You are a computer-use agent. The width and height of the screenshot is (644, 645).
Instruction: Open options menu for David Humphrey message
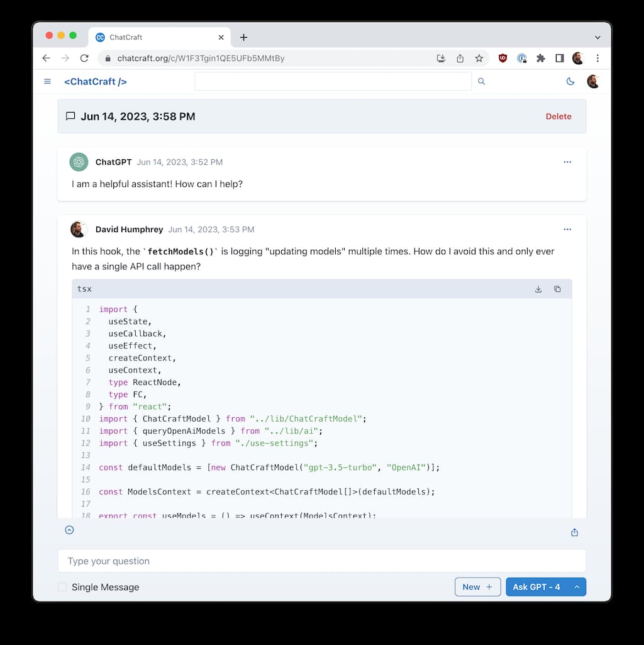[x=567, y=230]
